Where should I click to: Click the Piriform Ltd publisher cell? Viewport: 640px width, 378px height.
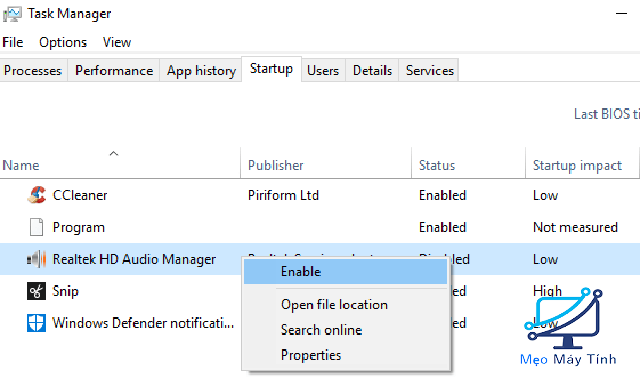(283, 195)
